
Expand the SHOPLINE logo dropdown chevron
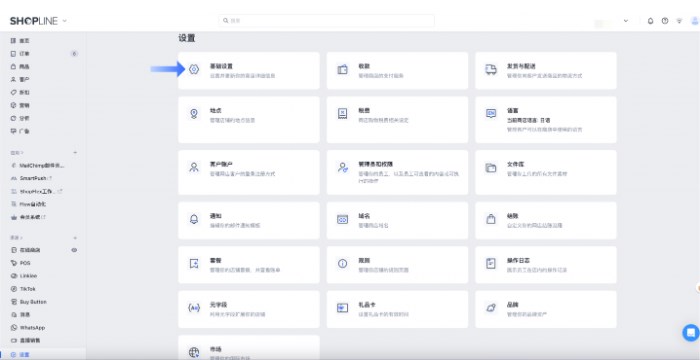[65, 21]
